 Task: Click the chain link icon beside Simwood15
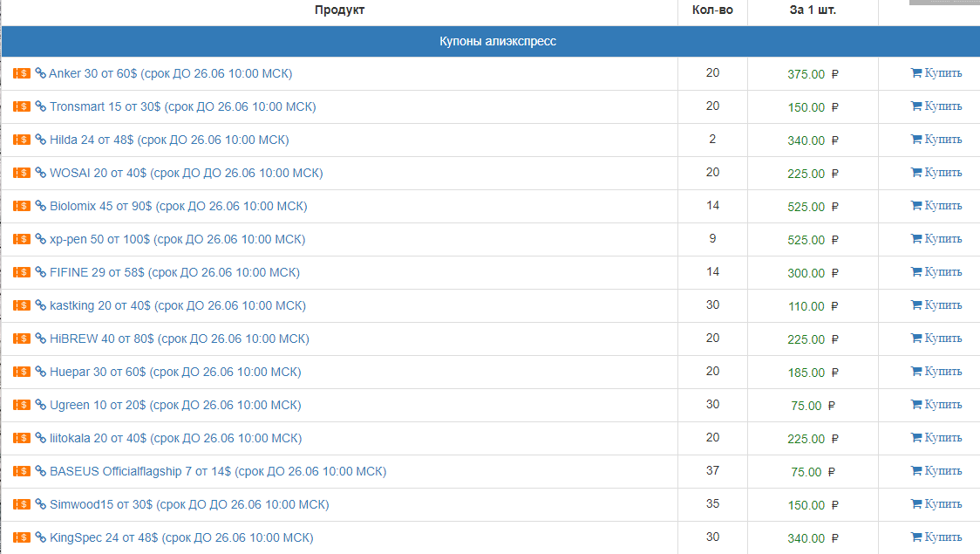coord(41,504)
